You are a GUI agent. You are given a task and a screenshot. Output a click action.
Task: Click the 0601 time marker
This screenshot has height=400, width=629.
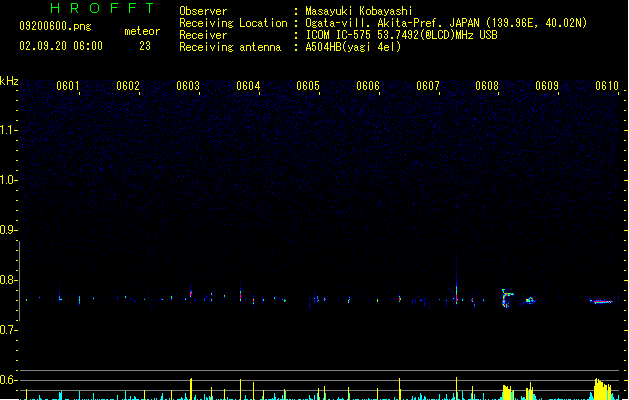[68, 86]
